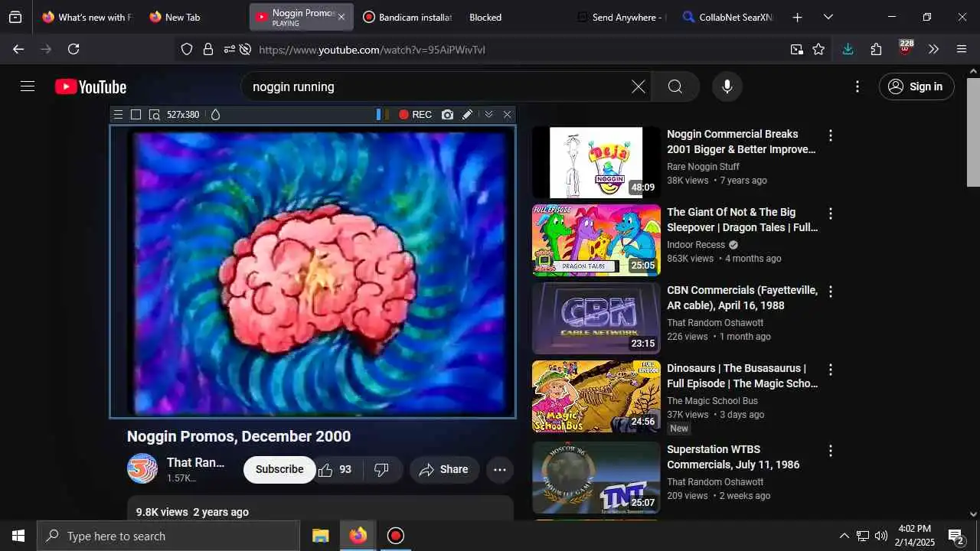Click Rare Noggin Stuff channel name
The image size is (980, 551).
coord(703,167)
